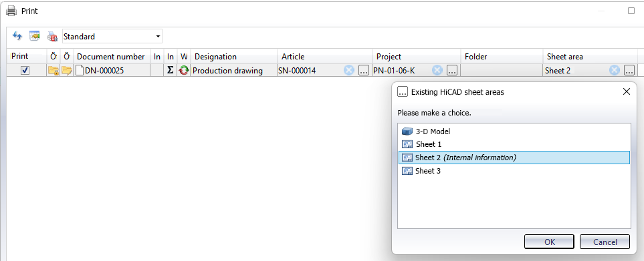Image resolution: width=644 pixels, height=261 pixels.
Task: Confirm selection with OK button
Action: [550, 242]
